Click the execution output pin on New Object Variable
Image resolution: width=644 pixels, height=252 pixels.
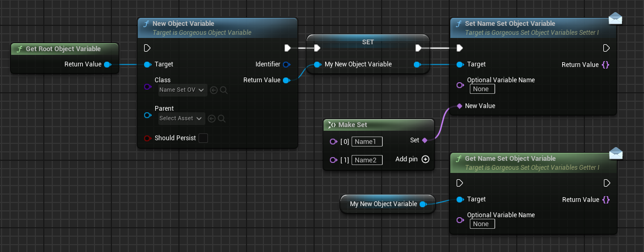click(288, 49)
